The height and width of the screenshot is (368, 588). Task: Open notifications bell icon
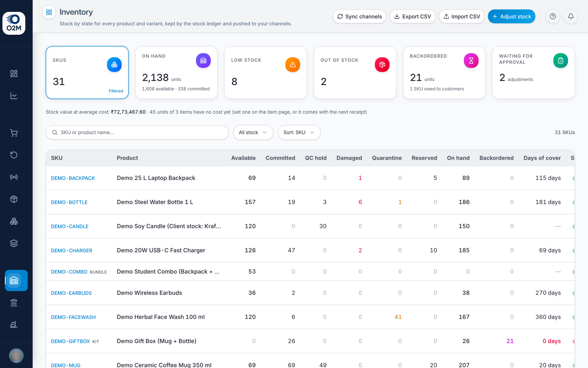[571, 17]
